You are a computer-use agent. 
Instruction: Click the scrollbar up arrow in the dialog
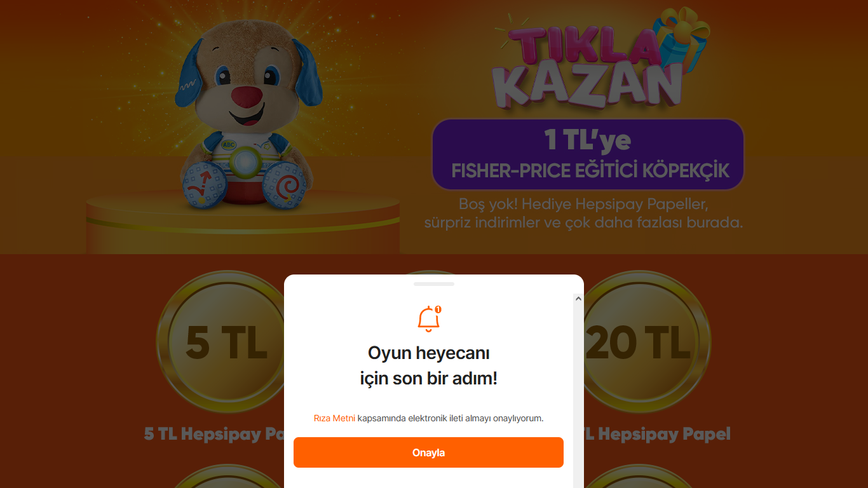578,298
